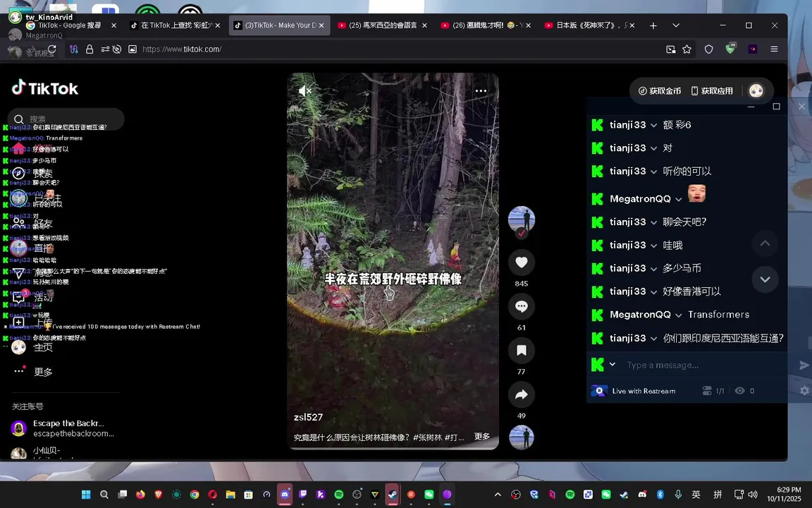The image size is (812, 508).
Task: Expand dropdown next to tianji33 额 彩6
Action: 653,126
